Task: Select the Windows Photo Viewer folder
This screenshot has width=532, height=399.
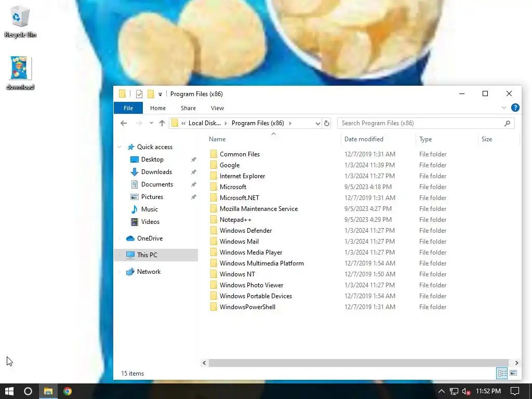Action: point(251,285)
